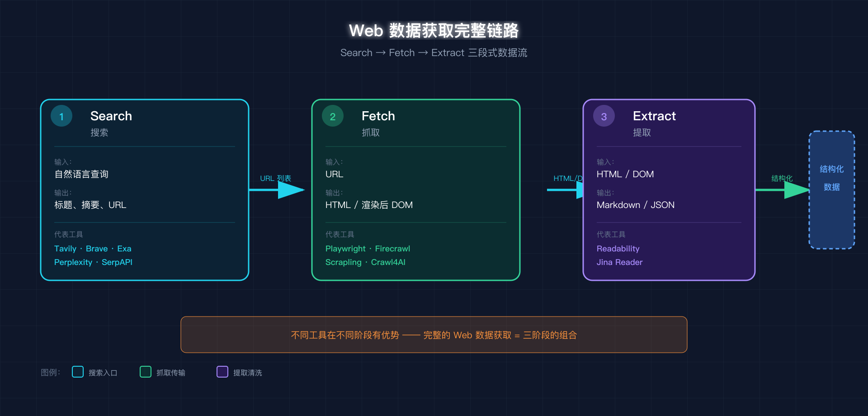Click the 结构化 label above the green arrow
This screenshot has height=416, width=868.
coord(782,178)
